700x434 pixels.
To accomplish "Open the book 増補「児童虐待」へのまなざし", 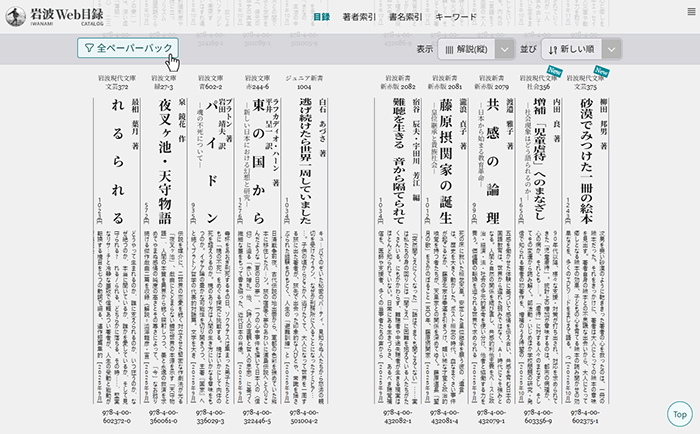I will [x=539, y=160].
